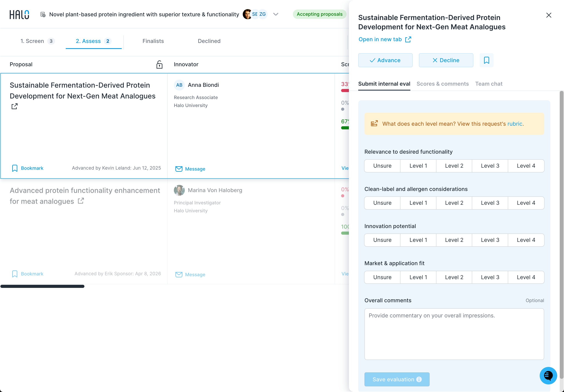Click the rubric icon in the yellow banner

(x=374, y=124)
